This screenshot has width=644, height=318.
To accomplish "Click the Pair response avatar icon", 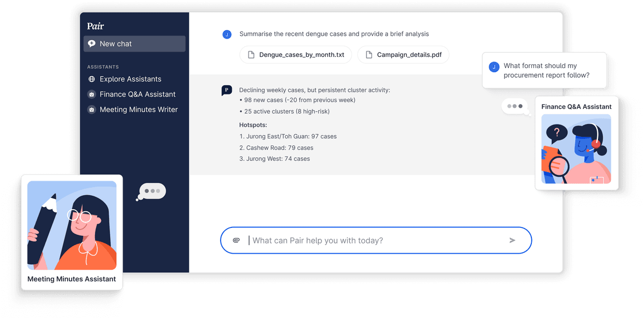I will pyautogui.click(x=227, y=91).
